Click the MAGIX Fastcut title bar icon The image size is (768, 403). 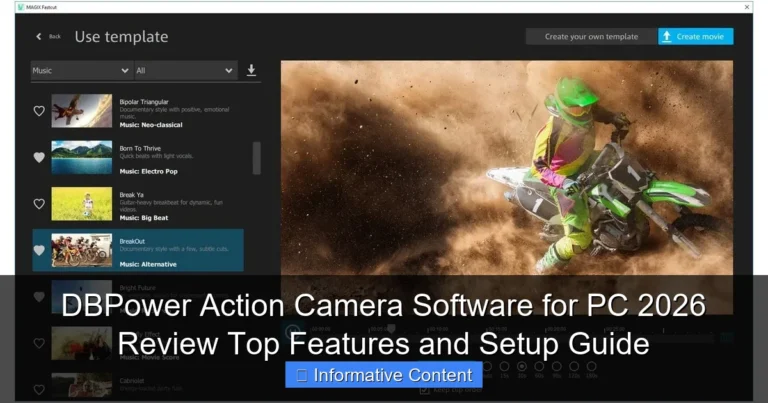point(21,7)
